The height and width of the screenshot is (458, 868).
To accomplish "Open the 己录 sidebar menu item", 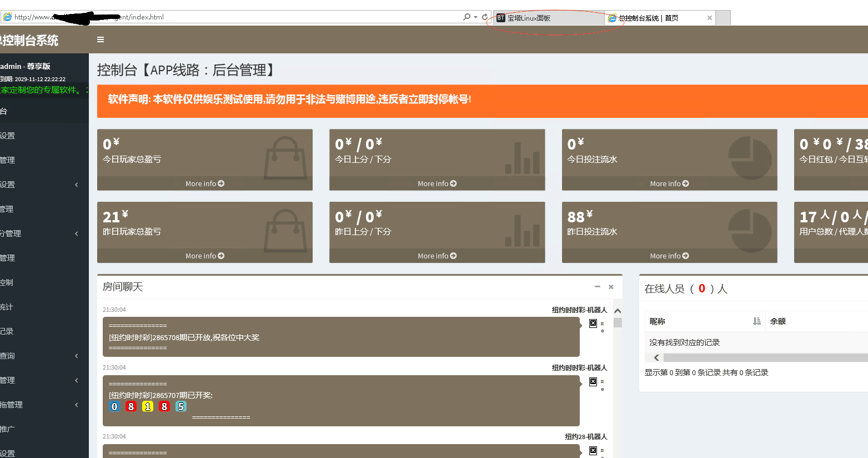I will pyautogui.click(x=44, y=331).
